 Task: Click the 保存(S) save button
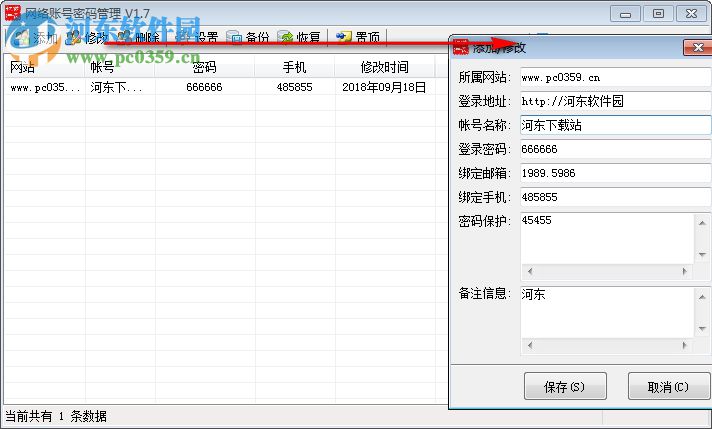[565, 386]
